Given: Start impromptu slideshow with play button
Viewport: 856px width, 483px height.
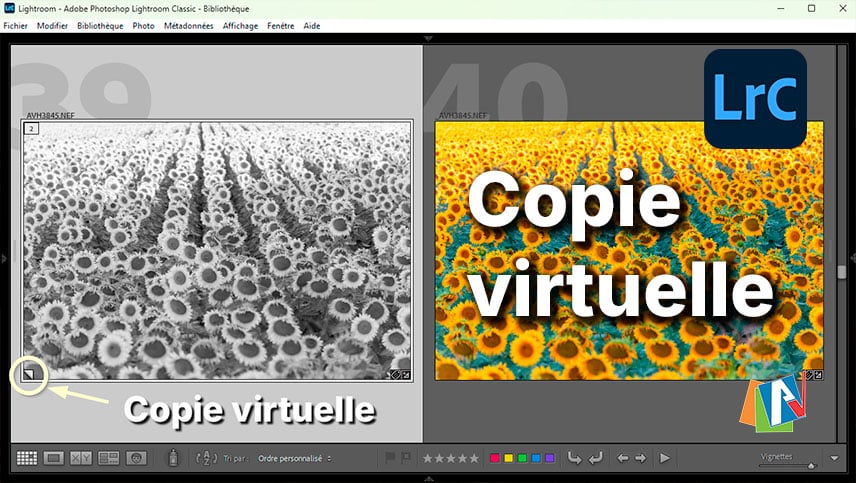Looking at the screenshot, I should point(664,458).
